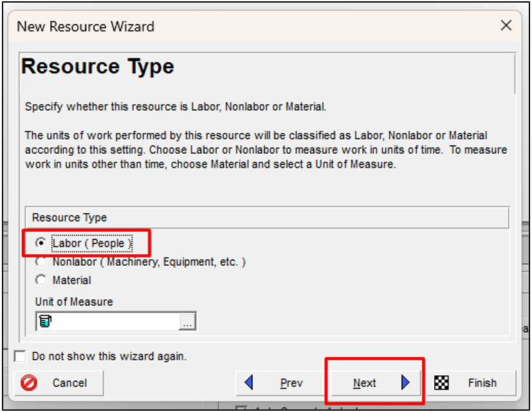Click the Resource Type group header

click(69, 218)
